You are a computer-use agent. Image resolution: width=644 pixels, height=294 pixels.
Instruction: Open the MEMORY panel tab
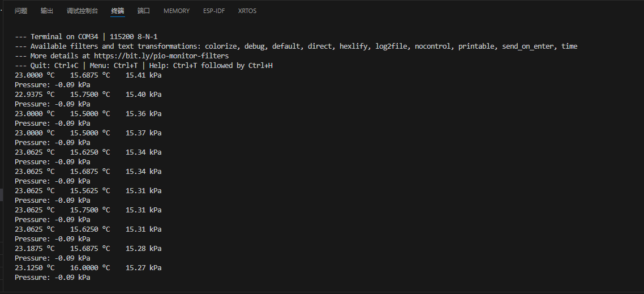[x=177, y=11]
